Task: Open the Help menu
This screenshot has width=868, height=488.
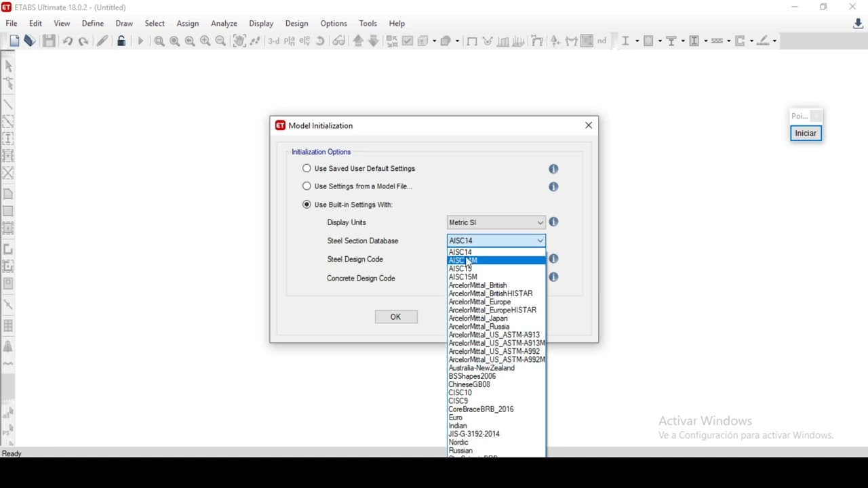Action: click(397, 24)
